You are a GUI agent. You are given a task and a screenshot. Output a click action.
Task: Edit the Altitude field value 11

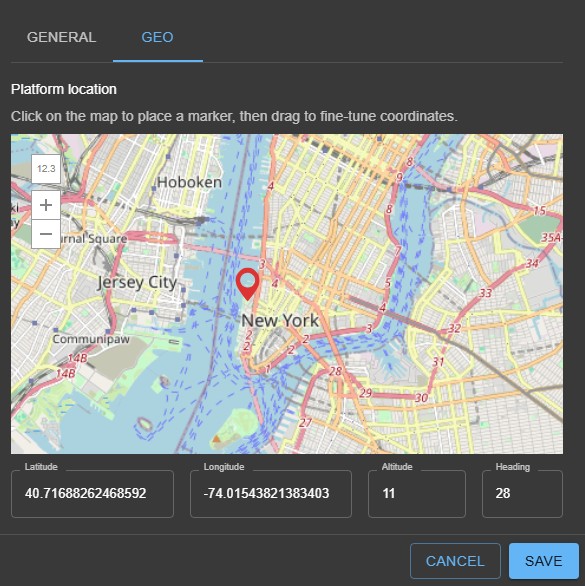(x=417, y=494)
